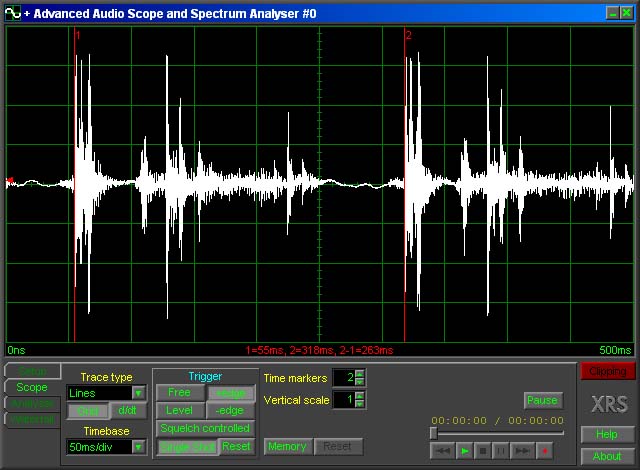Toggle Single Shot trigger
640x470 pixels.
[188, 447]
